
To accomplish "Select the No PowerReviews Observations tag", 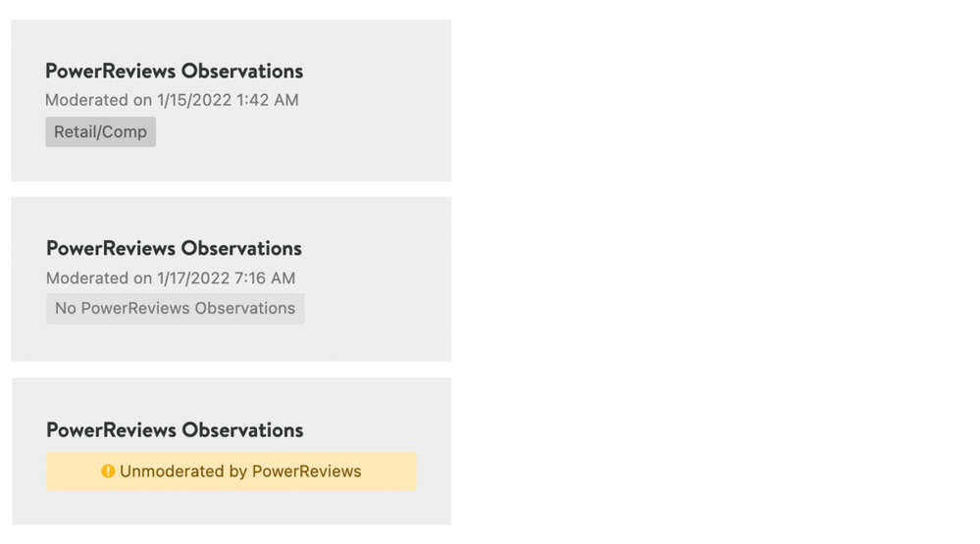I will [x=175, y=309].
